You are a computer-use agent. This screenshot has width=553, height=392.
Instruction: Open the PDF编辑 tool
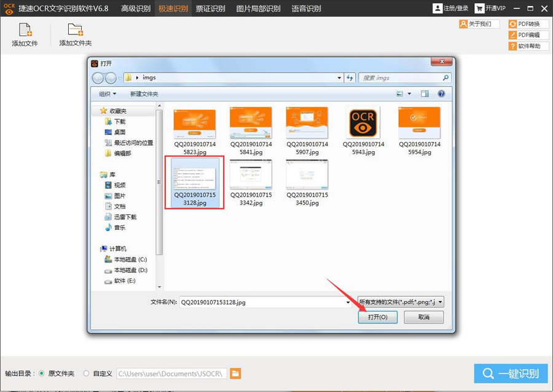(x=527, y=35)
